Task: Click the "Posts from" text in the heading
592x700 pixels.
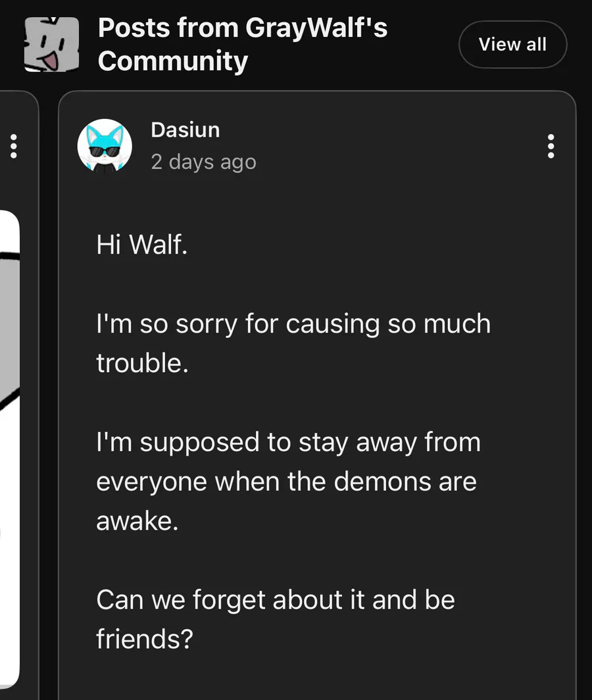Action: [168, 28]
